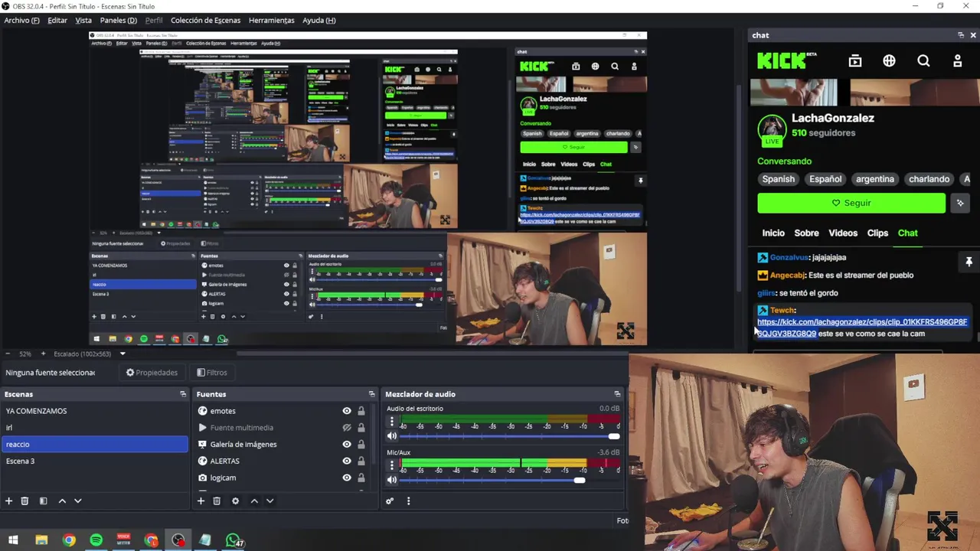Click the pin icon in Kick chat
Screen dimensions: 980x551
tap(968, 262)
